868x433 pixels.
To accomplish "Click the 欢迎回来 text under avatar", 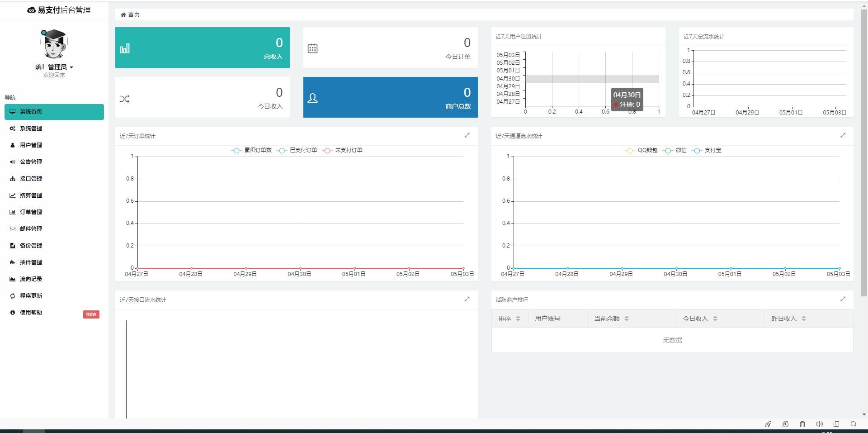I will point(54,75).
